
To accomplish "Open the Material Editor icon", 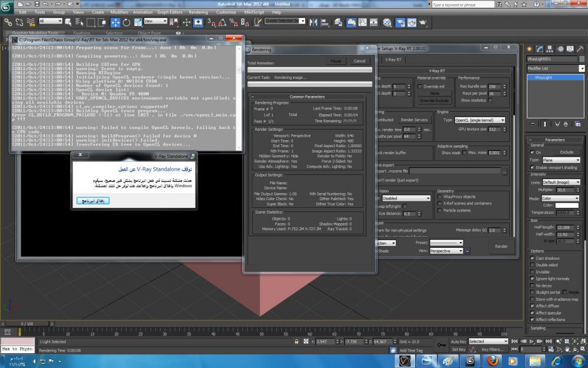I will [x=387, y=22].
